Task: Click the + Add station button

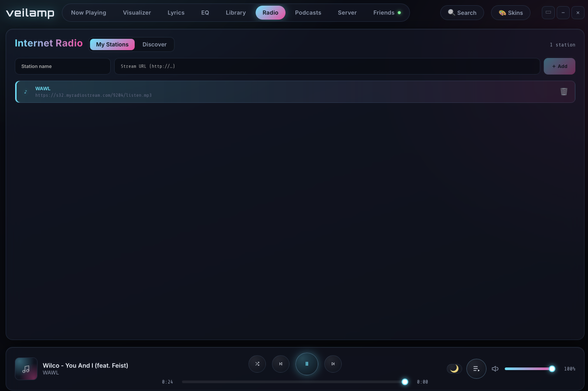Action: click(x=560, y=66)
